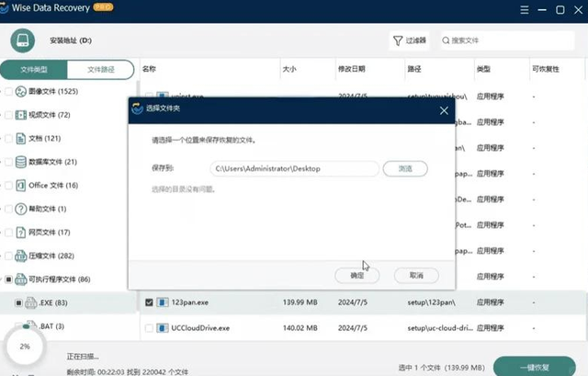
Task: Select the 可执行程序文件 (86) category
Action: click(x=60, y=279)
